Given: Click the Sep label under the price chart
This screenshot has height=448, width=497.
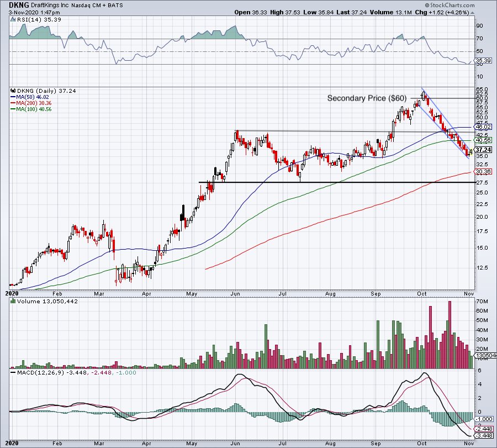Looking at the screenshot, I should [x=376, y=293].
